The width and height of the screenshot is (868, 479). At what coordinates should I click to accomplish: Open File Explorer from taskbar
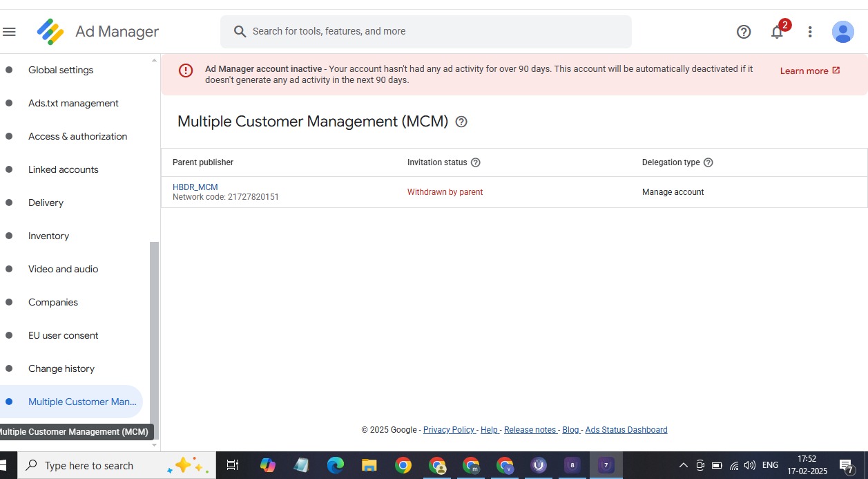point(369,465)
